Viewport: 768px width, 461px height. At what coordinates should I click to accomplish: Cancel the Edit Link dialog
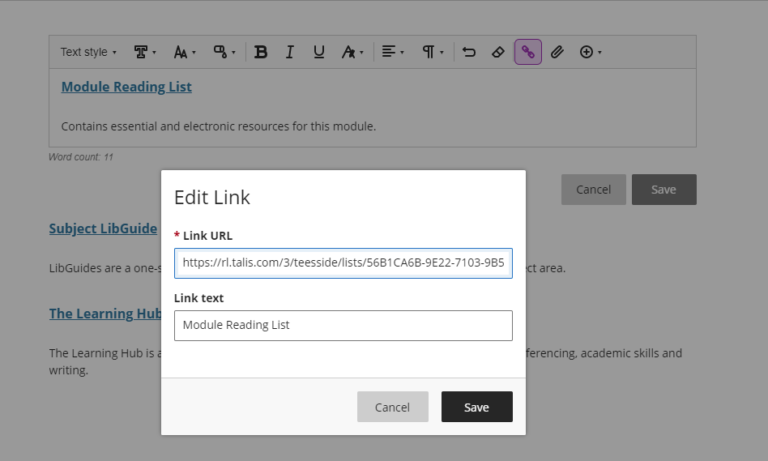393,407
